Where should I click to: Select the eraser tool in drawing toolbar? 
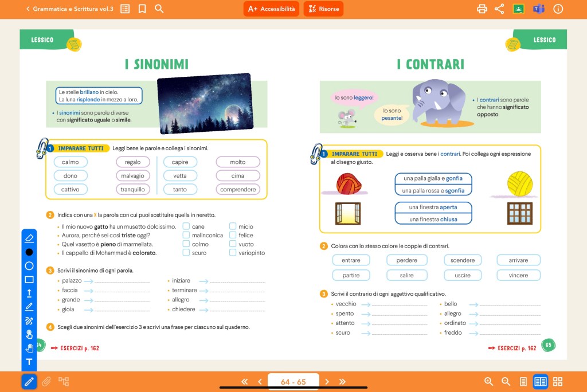click(x=29, y=238)
